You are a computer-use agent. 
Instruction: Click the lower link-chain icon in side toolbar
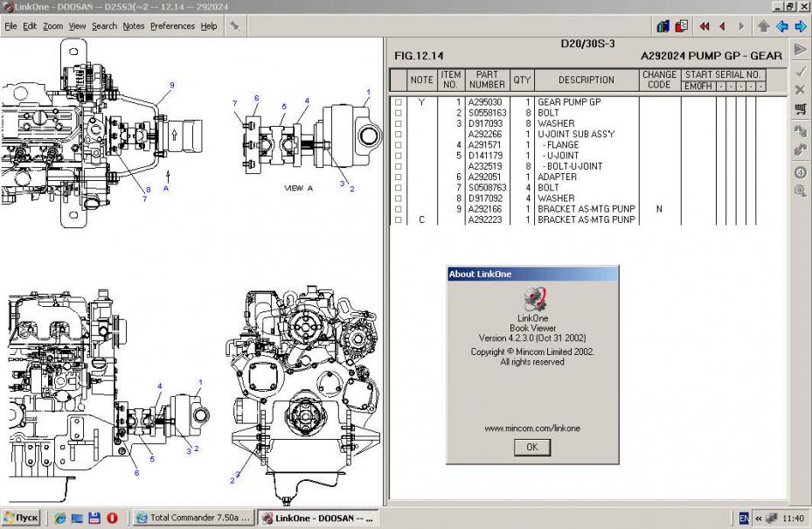[x=800, y=150]
